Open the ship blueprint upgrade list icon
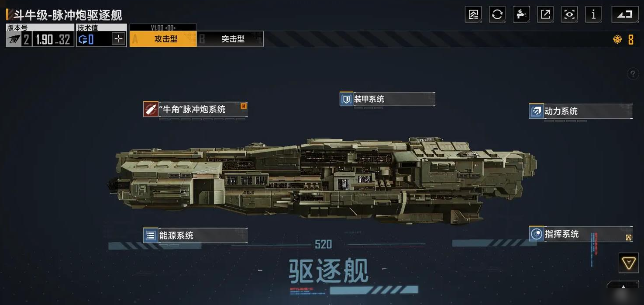Image resolution: width=644 pixels, height=305 pixels. pos(473,14)
